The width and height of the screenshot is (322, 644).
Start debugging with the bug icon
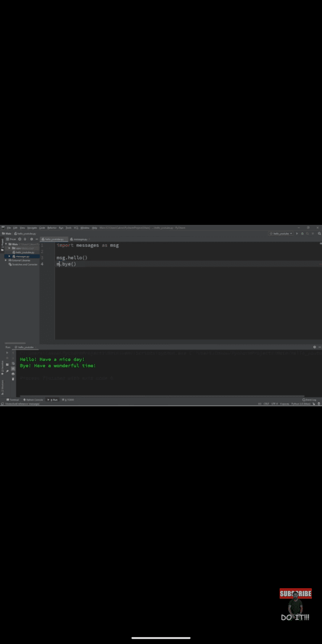pyautogui.click(x=302, y=233)
